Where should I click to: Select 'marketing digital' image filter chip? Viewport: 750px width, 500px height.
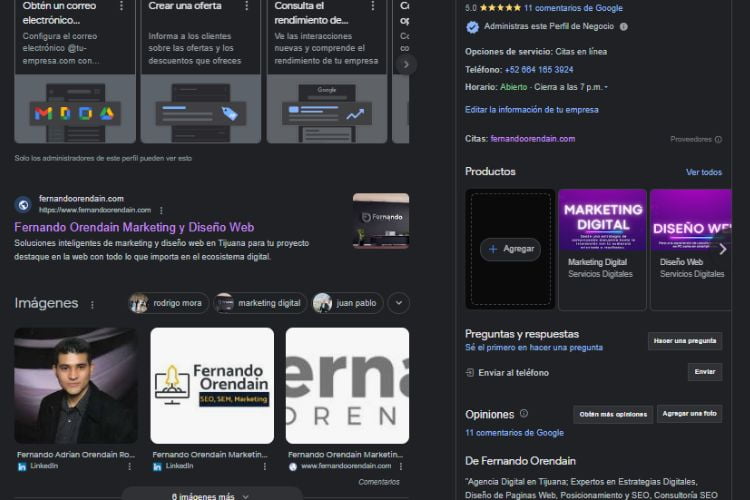click(x=258, y=303)
